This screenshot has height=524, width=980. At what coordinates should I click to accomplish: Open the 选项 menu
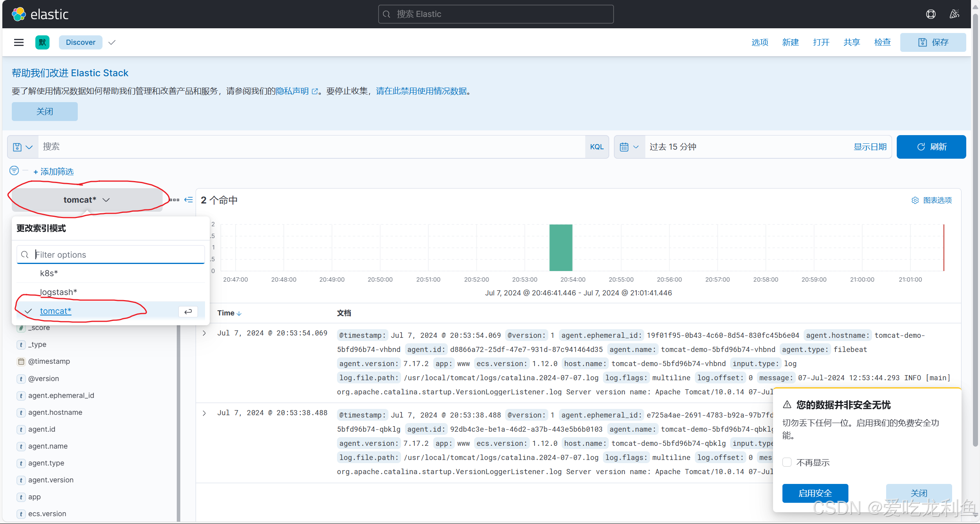point(760,42)
